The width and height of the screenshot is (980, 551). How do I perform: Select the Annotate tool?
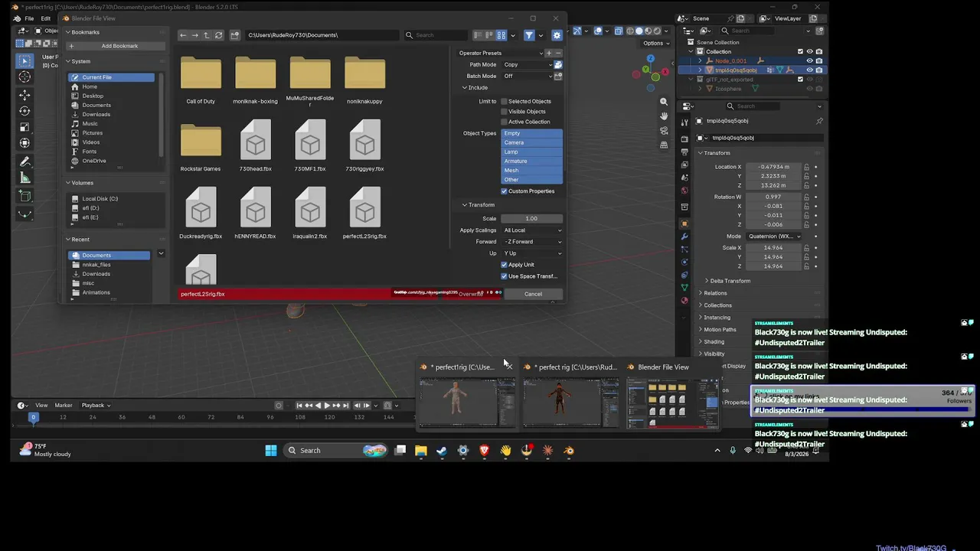click(x=24, y=162)
